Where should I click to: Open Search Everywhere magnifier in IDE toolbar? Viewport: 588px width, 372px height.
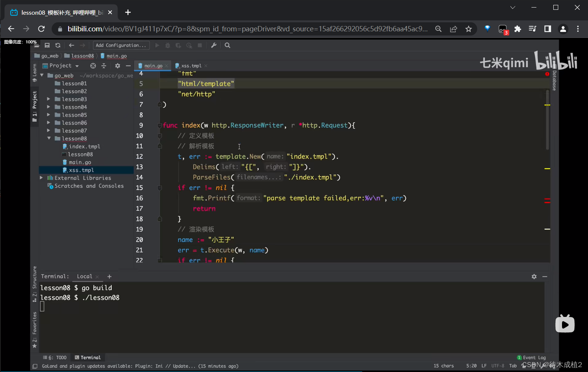(x=227, y=45)
